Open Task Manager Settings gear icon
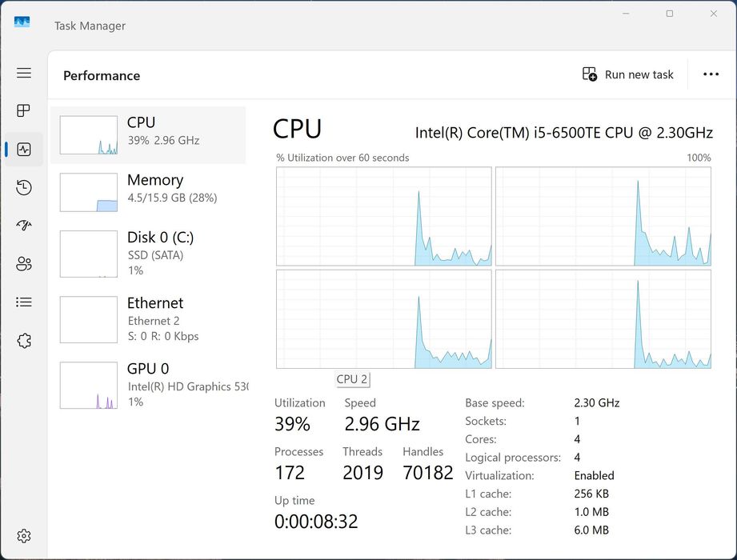The width and height of the screenshot is (737, 560). click(24, 536)
